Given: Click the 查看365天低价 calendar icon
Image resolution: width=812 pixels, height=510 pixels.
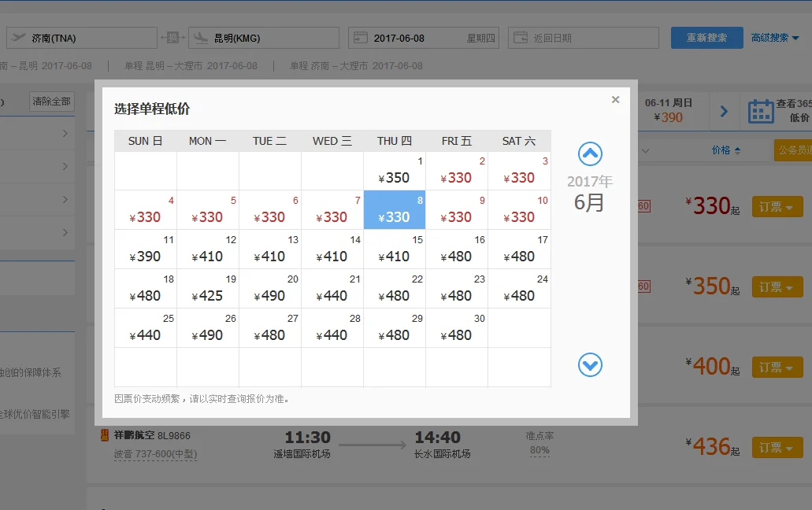Looking at the screenshot, I should pyautogui.click(x=760, y=110).
